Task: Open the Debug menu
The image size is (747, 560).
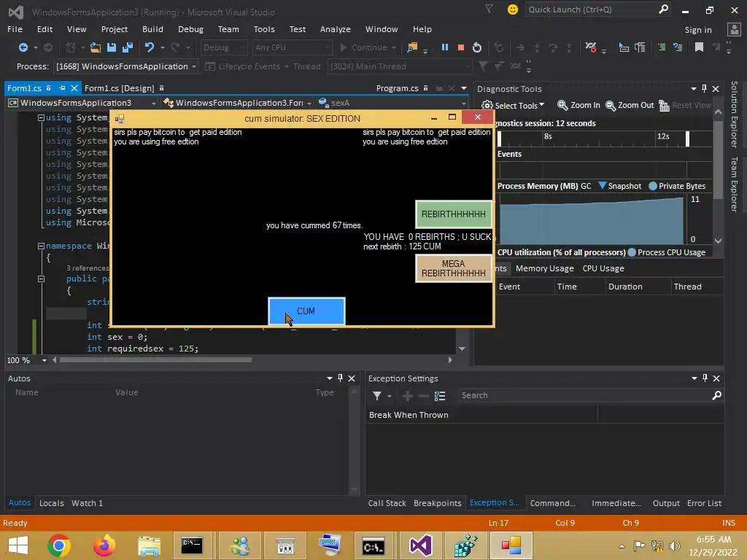Action: click(x=190, y=29)
